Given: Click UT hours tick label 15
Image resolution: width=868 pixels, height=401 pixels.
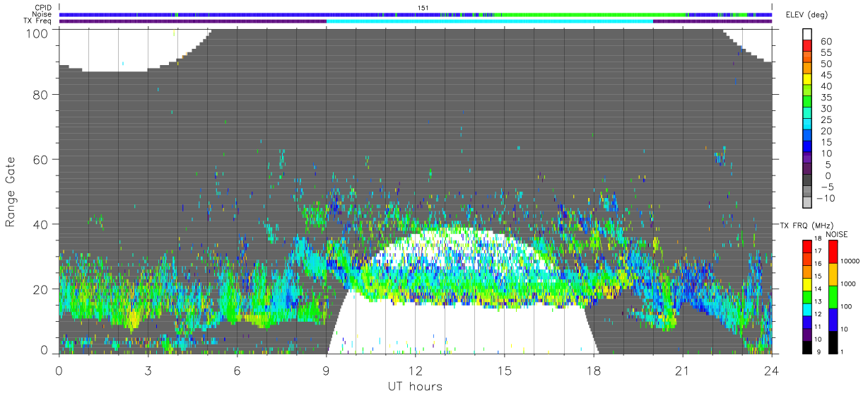Looking at the screenshot, I should [x=504, y=370].
